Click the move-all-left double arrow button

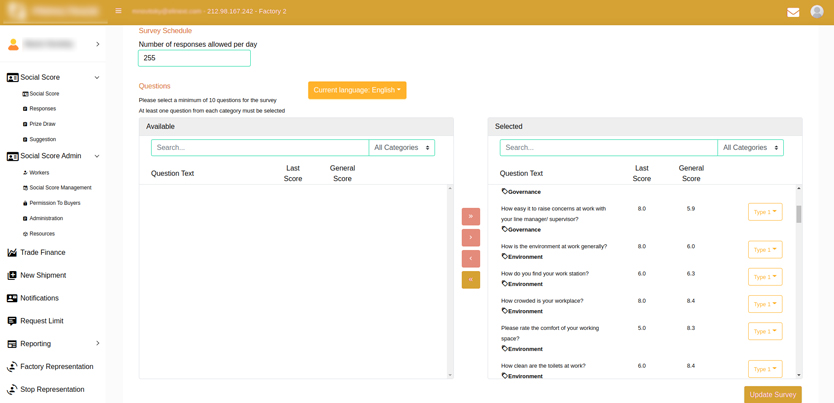point(471,280)
